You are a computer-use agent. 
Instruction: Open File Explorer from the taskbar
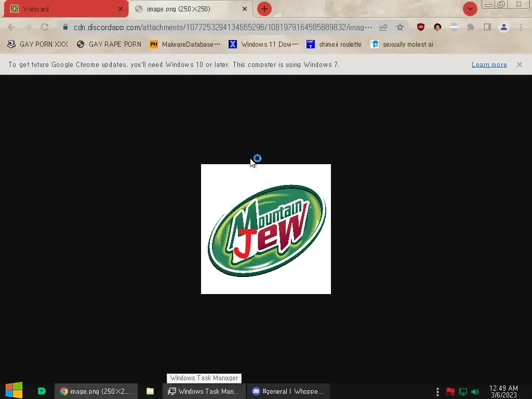(150, 391)
